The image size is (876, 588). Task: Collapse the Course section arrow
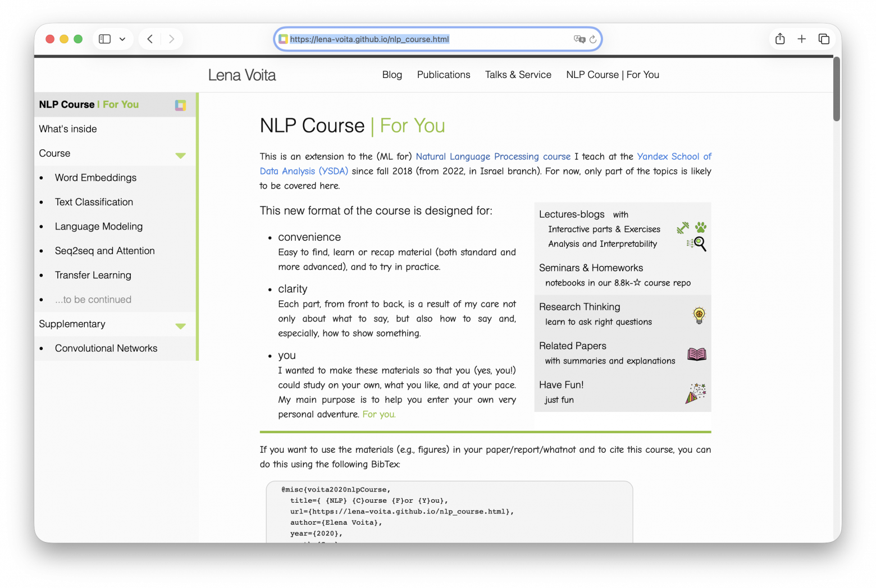tap(180, 155)
